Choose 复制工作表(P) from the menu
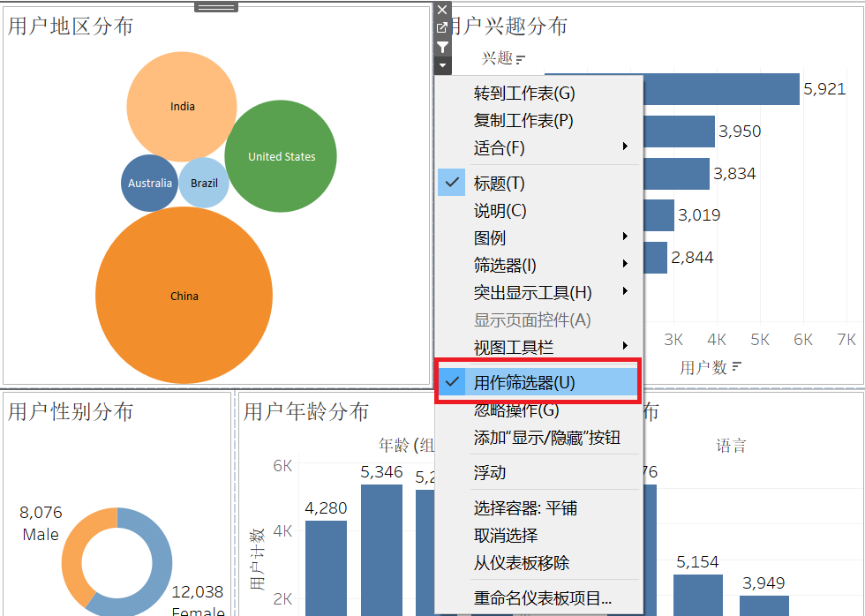This screenshot has height=616, width=865. point(538,121)
